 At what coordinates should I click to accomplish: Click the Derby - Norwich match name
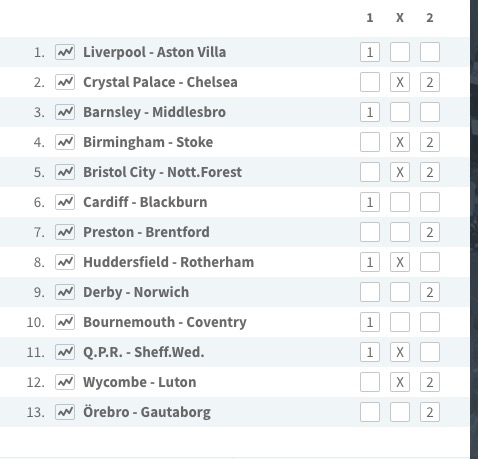(136, 292)
